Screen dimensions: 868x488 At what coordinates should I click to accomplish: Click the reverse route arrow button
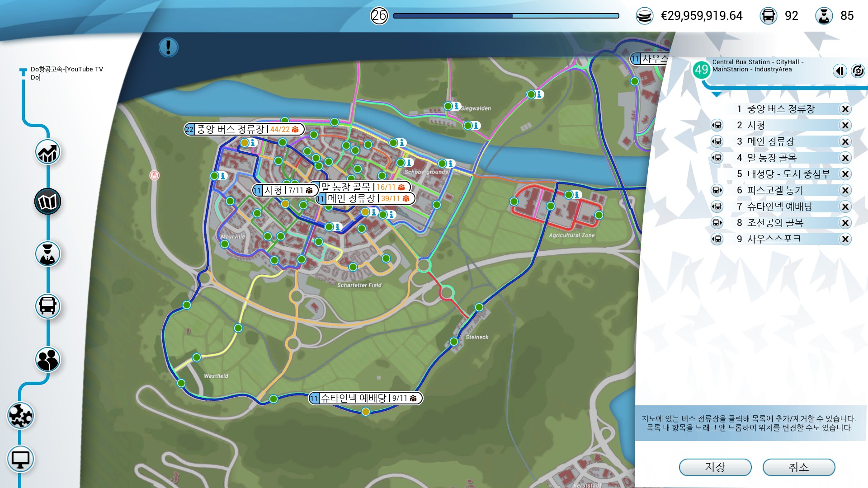(x=840, y=71)
